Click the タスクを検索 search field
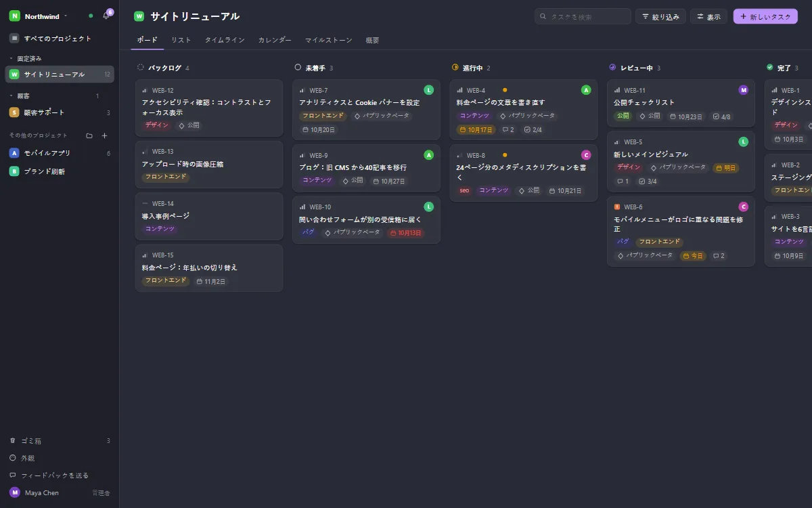This screenshot has width=812, height=508. (583, 16)
